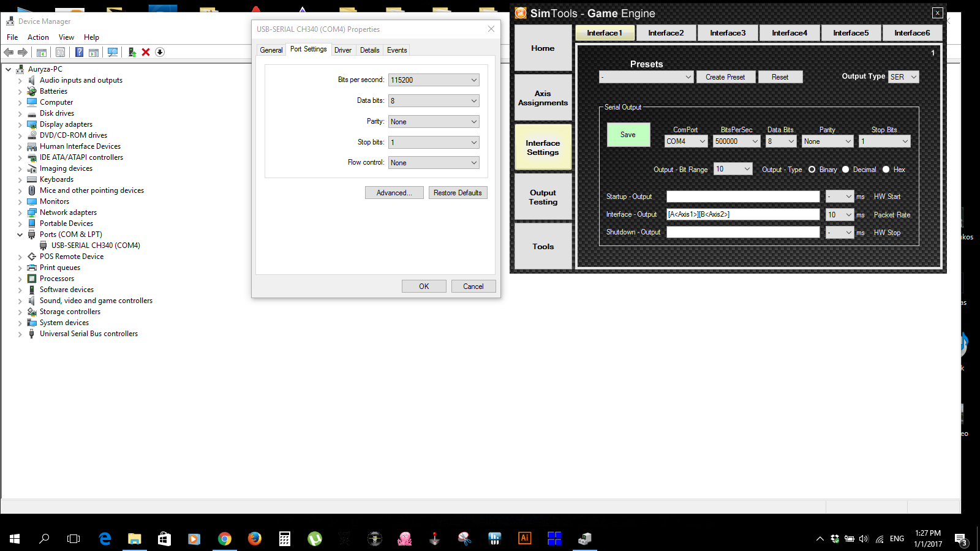Click the volume speaker tray icon
This screenshot has width=980, height=551.
[x=864, y=539]
